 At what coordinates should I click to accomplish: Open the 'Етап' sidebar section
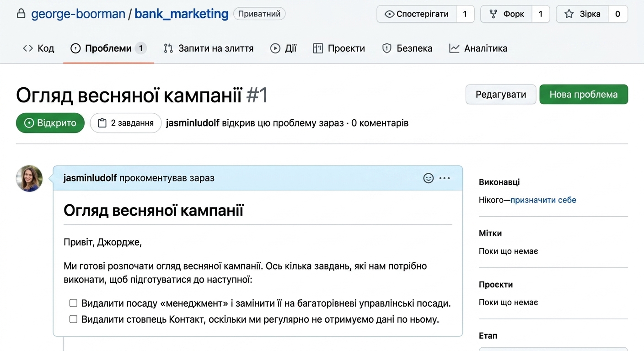(488, 335)
